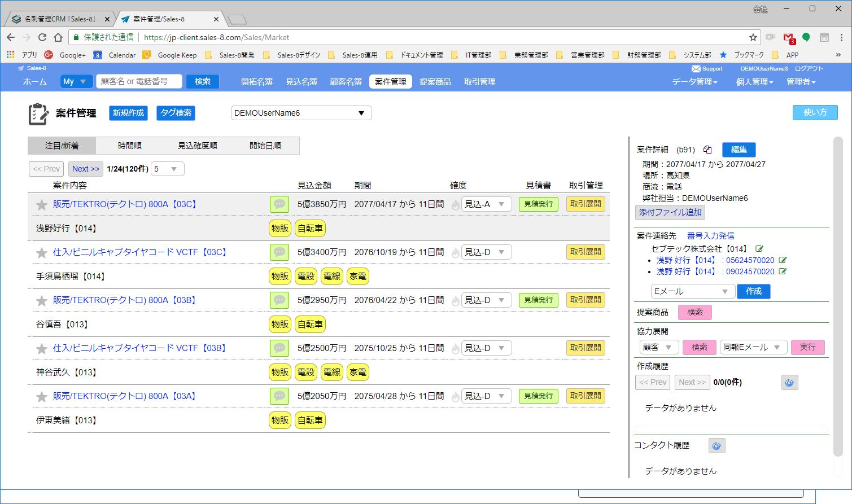Toggle star on 仕入/ビニルキャブタイヤコード VCTF【03B】 row
852x504 pixels.
point(42,349)
